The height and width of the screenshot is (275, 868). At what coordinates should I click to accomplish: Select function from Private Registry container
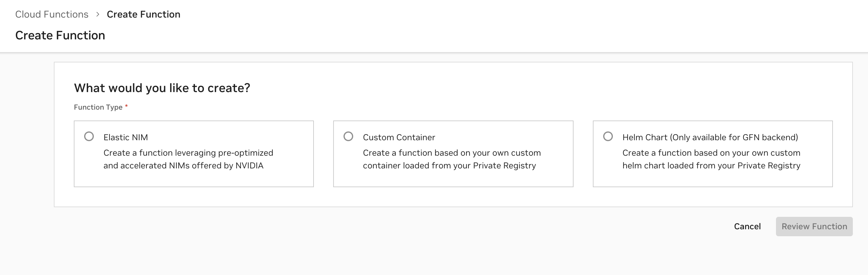point(348,136)
